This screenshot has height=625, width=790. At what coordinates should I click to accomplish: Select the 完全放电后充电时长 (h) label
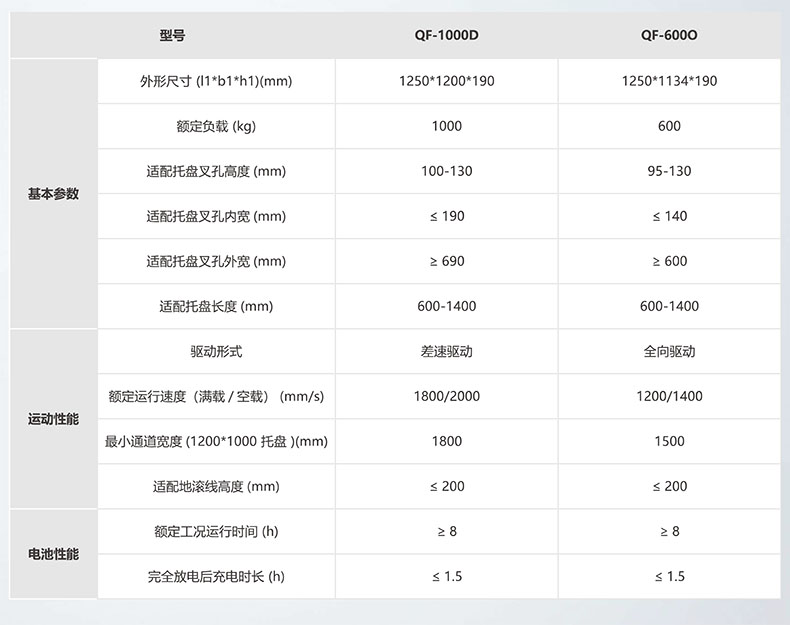coord(216,576)
